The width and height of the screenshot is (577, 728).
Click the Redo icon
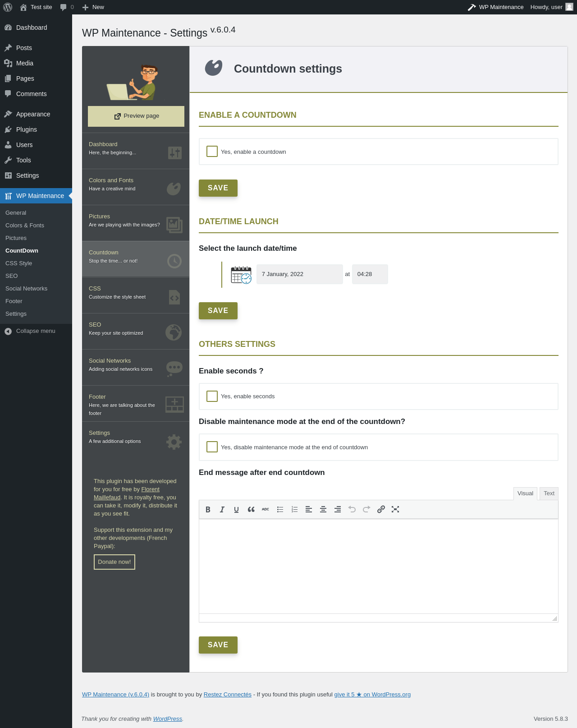click(366, 509)
